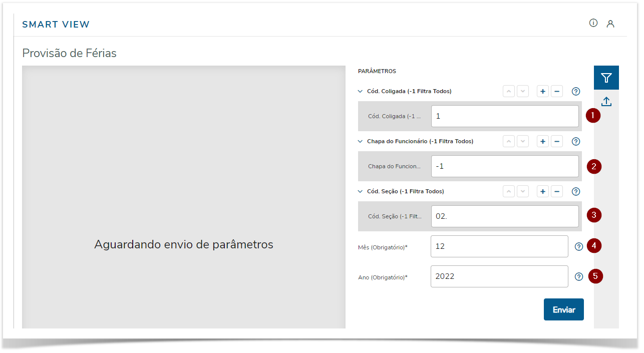Viewport: 644px width, 353px height.
Task: Click help icon for Cód. Seção
Action: (576, 192)
